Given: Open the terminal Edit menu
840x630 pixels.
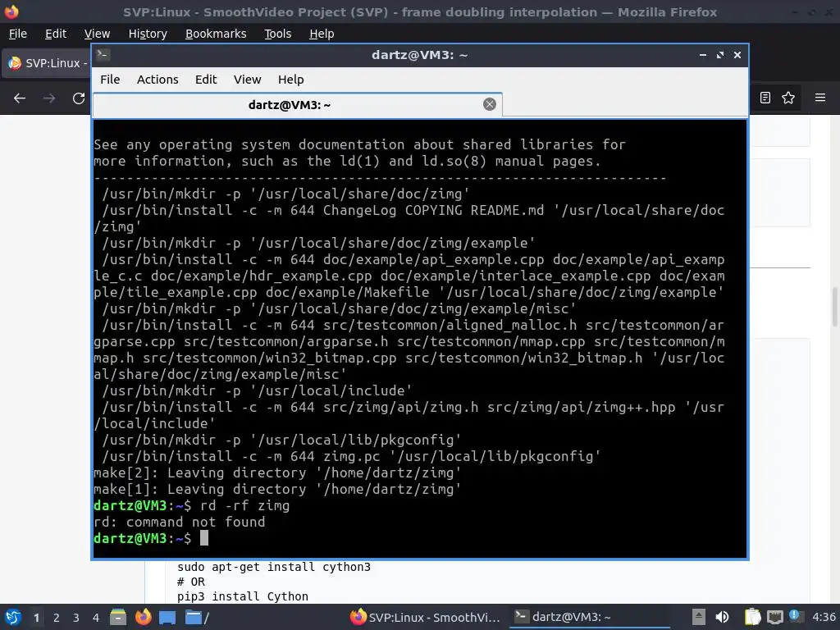Looking at the screenshot, I should [x=206, y=80].
